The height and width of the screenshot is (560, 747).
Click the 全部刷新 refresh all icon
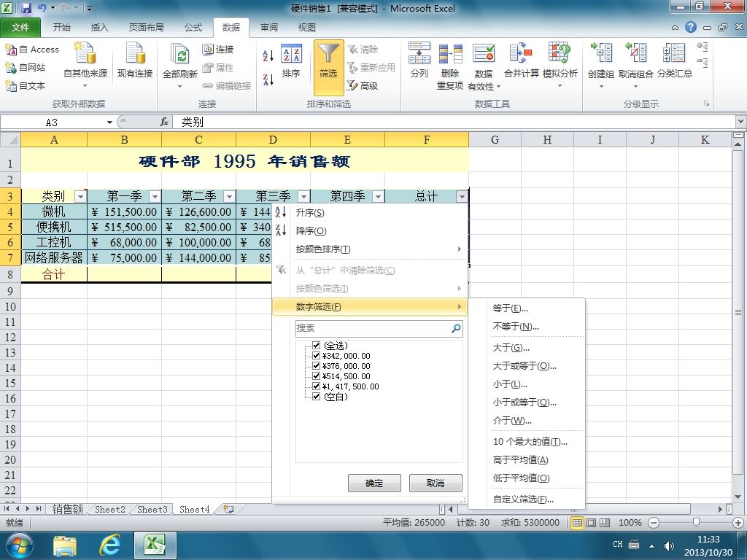[x=180, y=54]
